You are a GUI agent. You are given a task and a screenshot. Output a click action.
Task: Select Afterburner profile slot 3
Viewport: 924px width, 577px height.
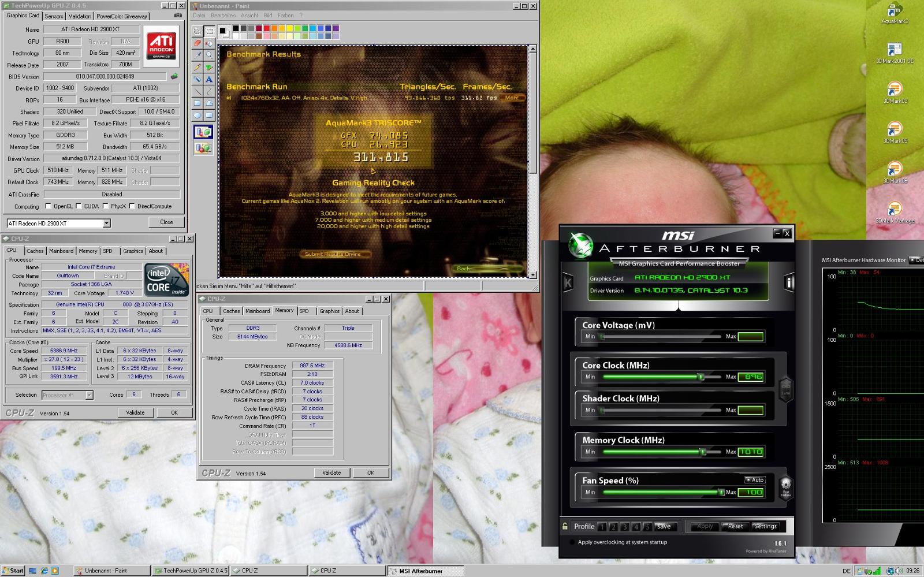point(625,527)
